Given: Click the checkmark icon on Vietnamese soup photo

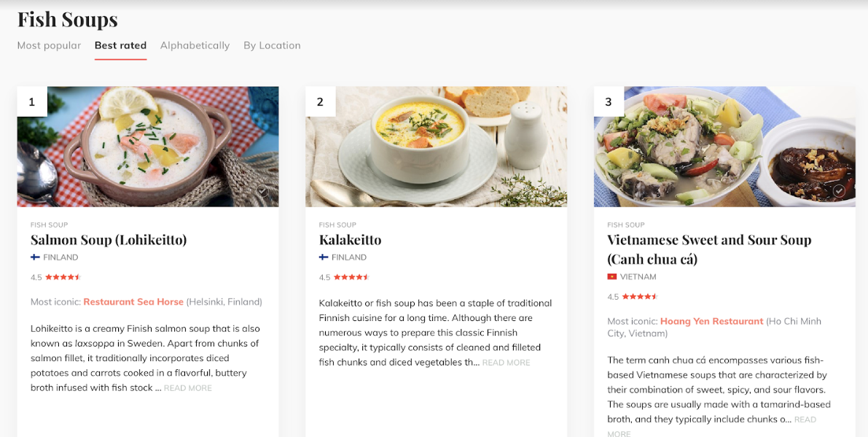Looking at the screenshot, I should 839,191.
